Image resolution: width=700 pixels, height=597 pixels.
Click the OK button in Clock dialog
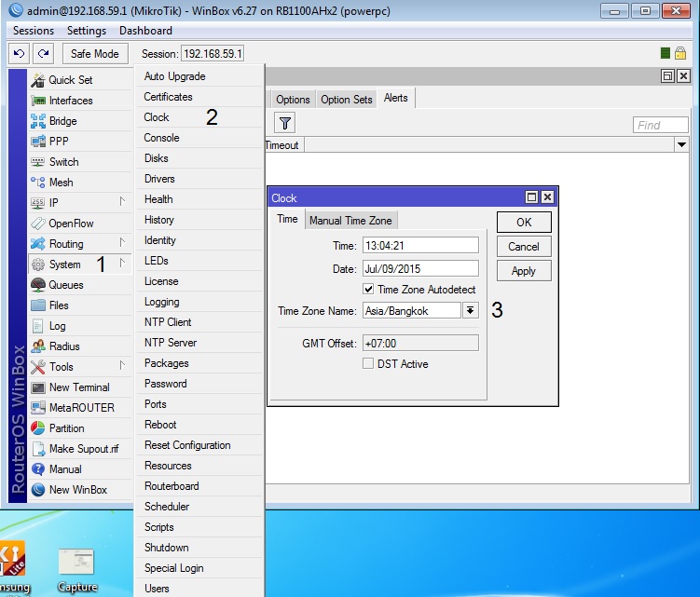(524, 223)
